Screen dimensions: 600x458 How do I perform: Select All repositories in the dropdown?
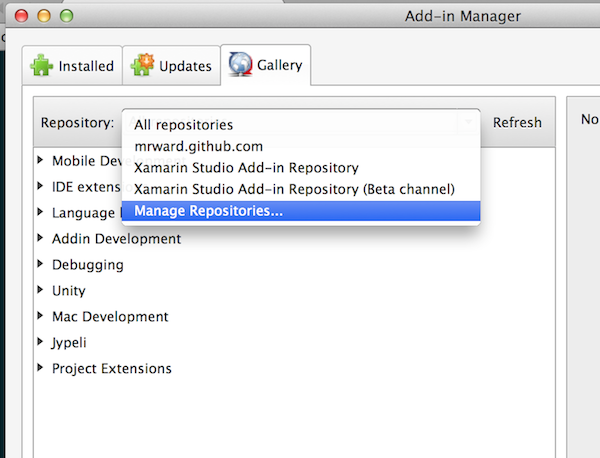coord(301,125)
